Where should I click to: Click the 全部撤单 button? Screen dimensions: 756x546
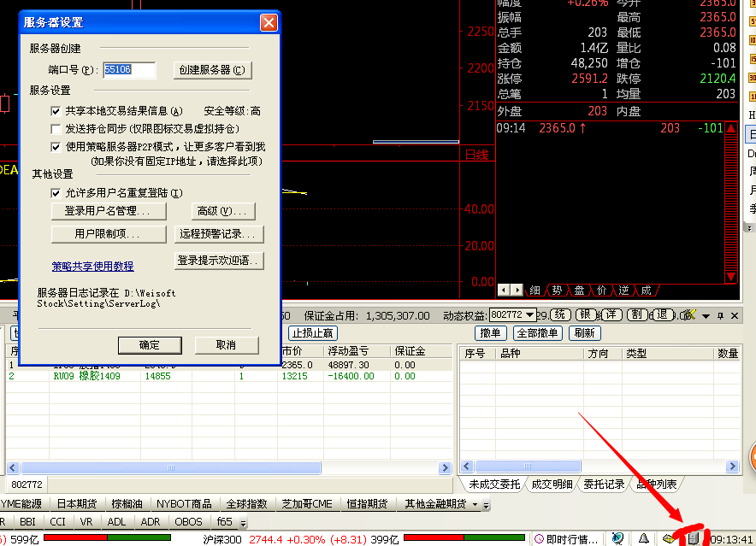click(x=537, y=333)
